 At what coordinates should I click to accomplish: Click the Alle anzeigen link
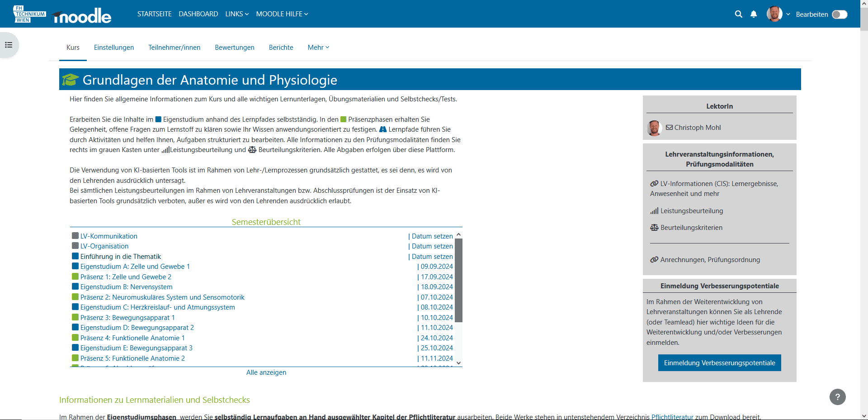pos(266,372)
